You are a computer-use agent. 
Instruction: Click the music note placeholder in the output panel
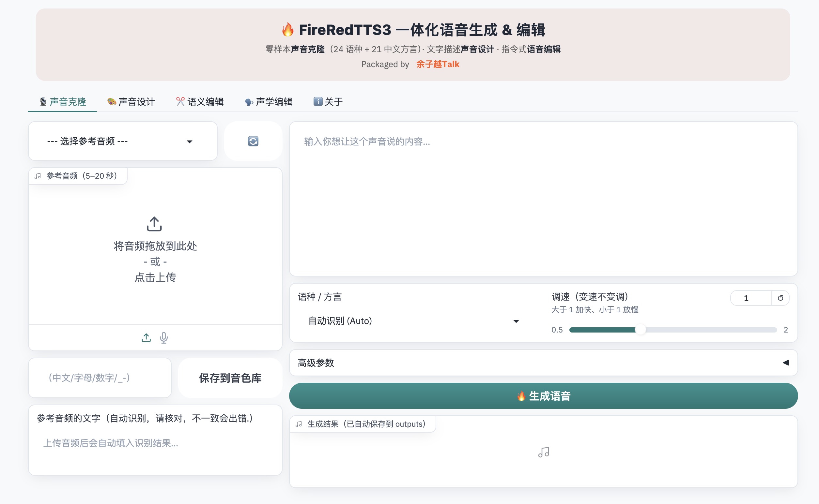[543, 452]
